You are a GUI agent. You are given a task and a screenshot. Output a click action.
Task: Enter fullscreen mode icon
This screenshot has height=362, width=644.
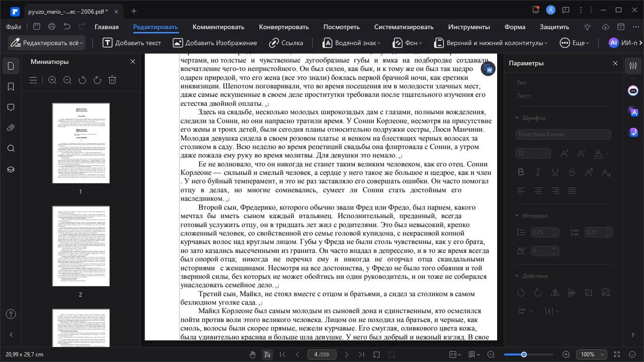[617, 354]
